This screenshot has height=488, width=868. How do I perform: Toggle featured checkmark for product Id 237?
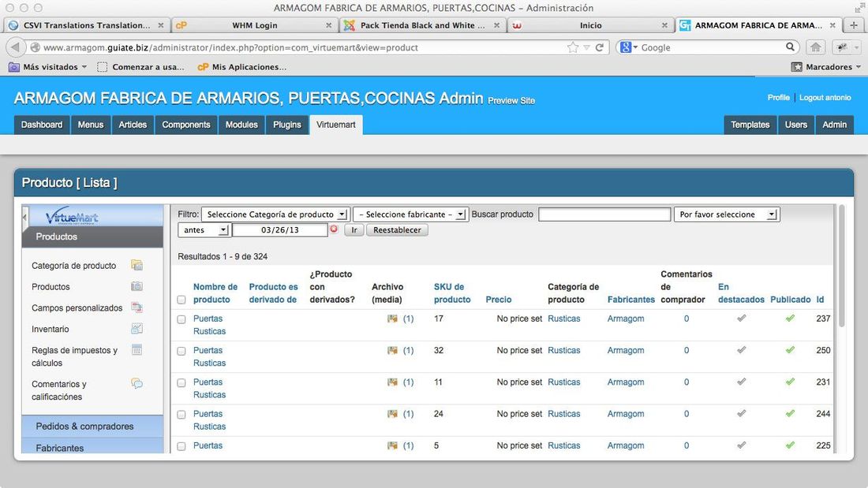point(741,319)
